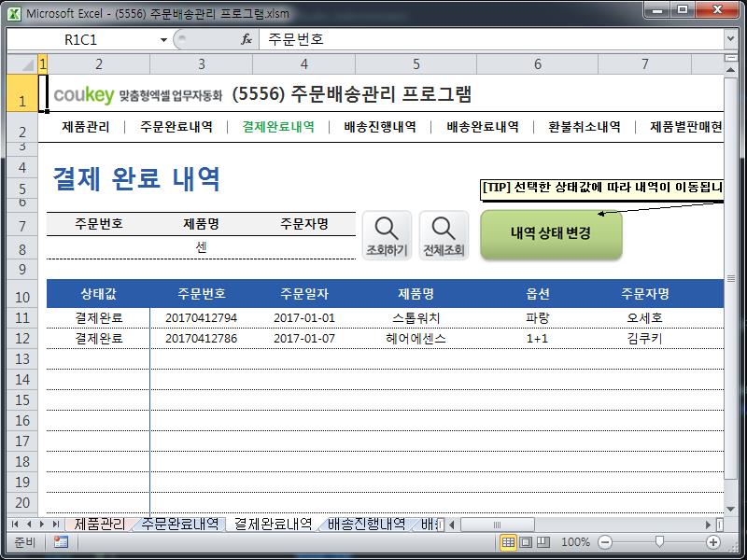
Task: Click the empty 주문자명 search cell
Action: (304, 247)
